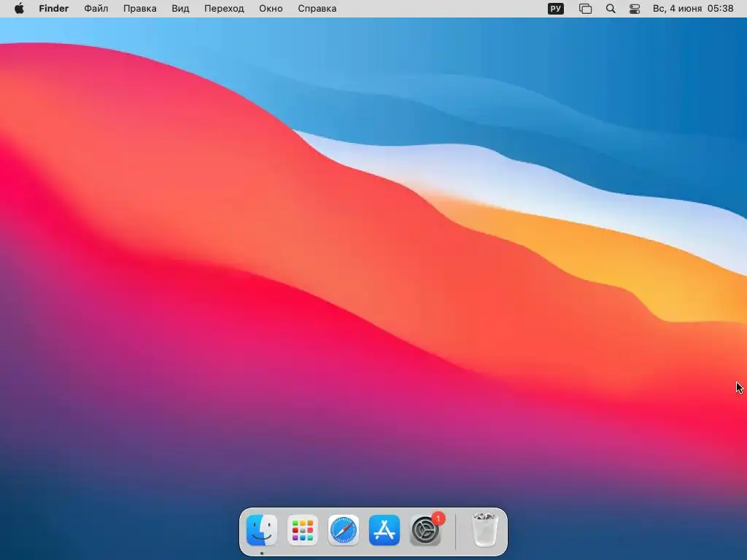The width and height of the screenshot is (747, 560).
Task: Open the Trash in the Dock
Action: click(485, 530)
